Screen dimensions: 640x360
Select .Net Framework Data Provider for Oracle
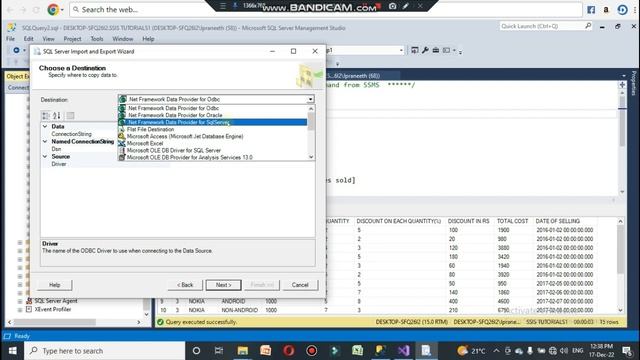pyautogui.click(x=212, y=115)
